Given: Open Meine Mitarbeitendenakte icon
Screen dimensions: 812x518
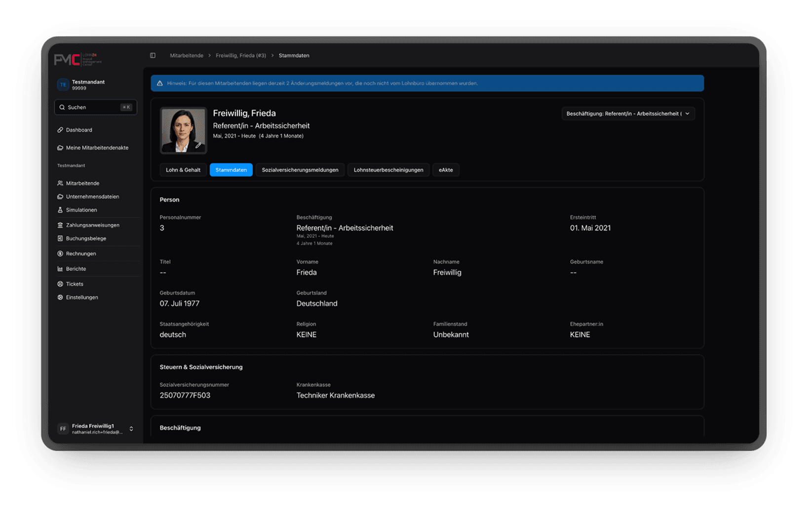Looking at the screenshot, I should [60, 148].
